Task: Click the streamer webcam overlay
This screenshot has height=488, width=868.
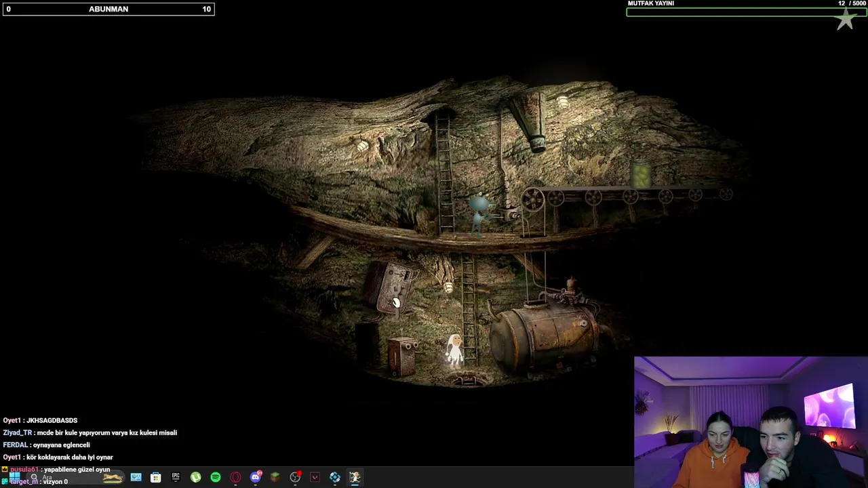Action: pos(751,422)
